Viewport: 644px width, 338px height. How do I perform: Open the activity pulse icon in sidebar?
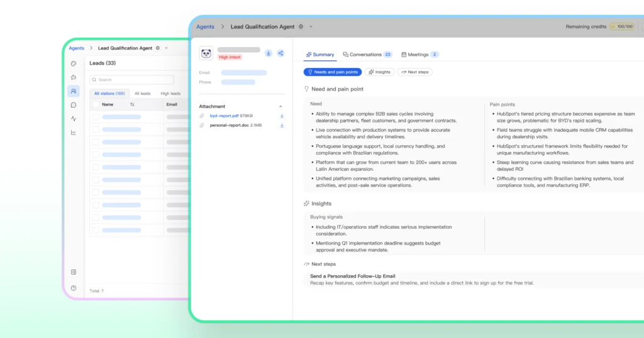pos(74,119)
